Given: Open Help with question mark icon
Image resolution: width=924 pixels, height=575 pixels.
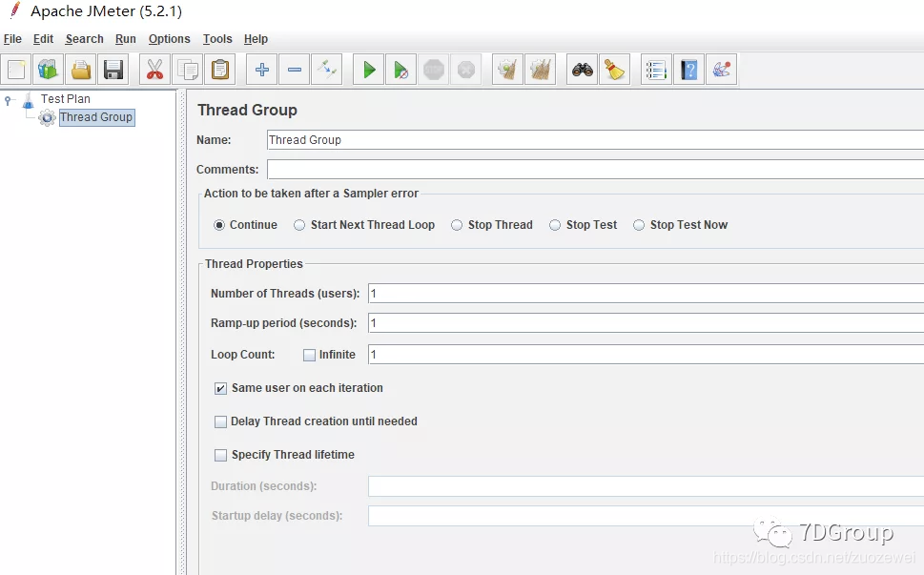Looking at the screenshot, I should coord(688,70).
